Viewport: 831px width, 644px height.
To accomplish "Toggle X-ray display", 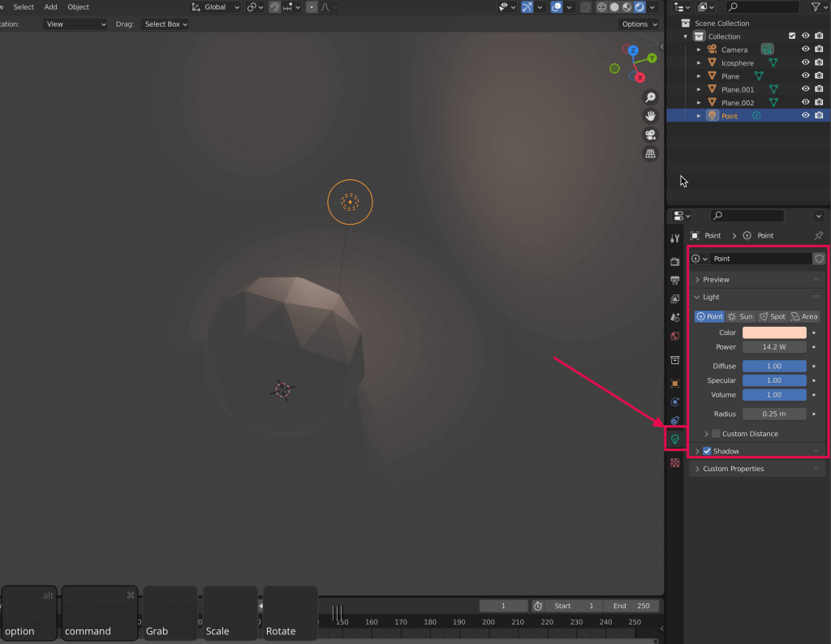I will click(x=585, y=6).
